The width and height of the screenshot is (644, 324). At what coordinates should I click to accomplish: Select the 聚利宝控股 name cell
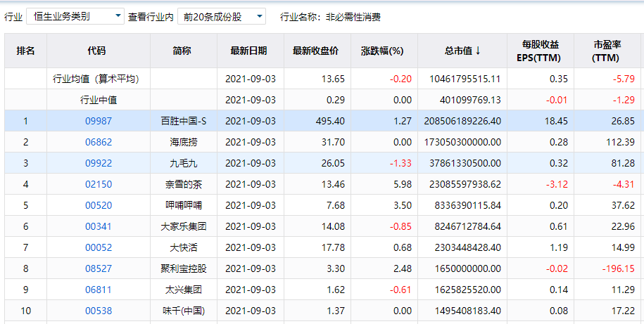coord(184,268)
